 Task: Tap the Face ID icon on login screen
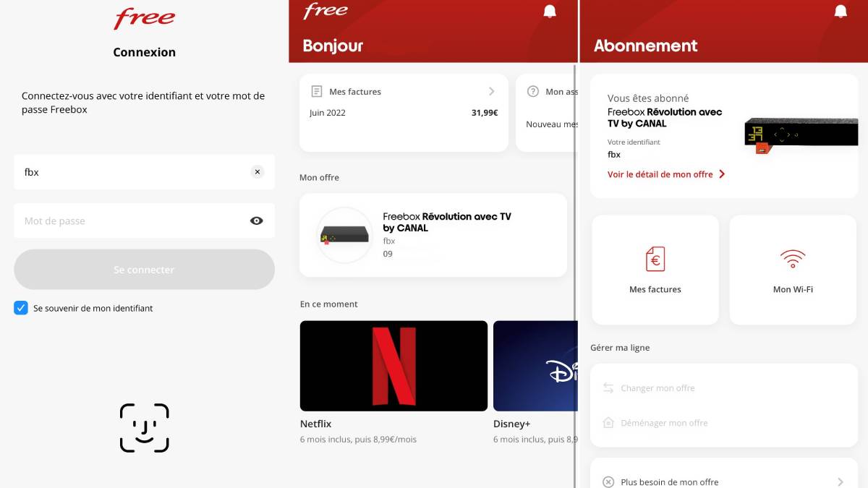(x=145, y=428)
